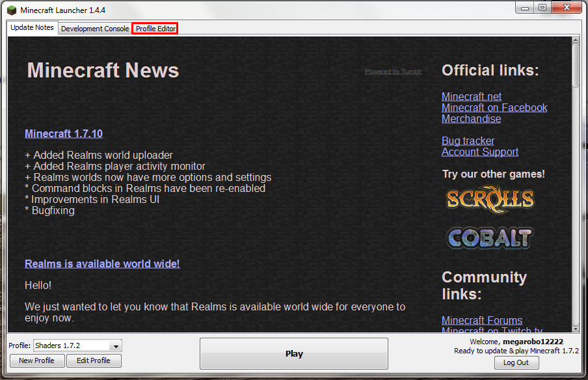Minimize the Minecraft Launcher window
The height and width of the screenshot is (380, 588).
coord(525,8)
